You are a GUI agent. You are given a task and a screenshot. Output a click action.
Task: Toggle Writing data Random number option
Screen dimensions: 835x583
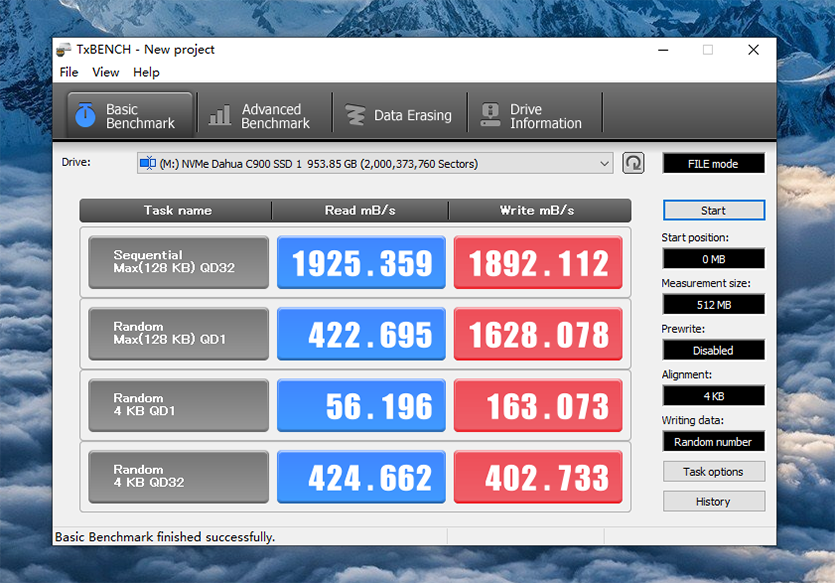713,442
